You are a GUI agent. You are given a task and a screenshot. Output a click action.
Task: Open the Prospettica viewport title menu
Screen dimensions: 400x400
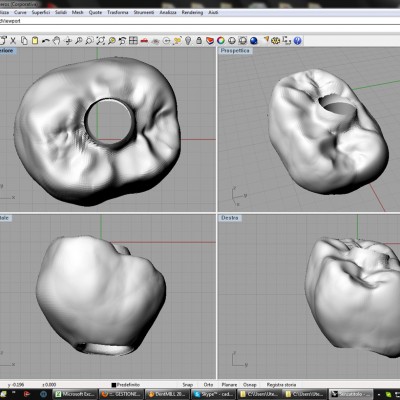235,51
